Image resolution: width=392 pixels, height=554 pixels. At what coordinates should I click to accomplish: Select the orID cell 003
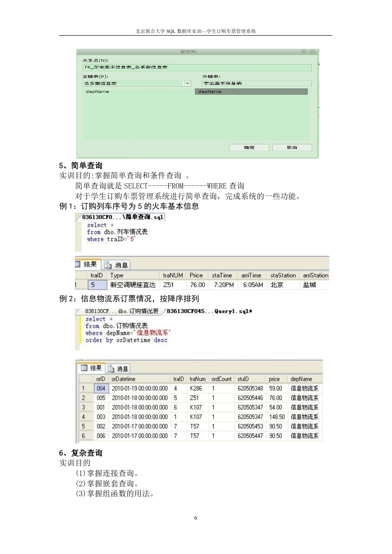click(101, 417)
